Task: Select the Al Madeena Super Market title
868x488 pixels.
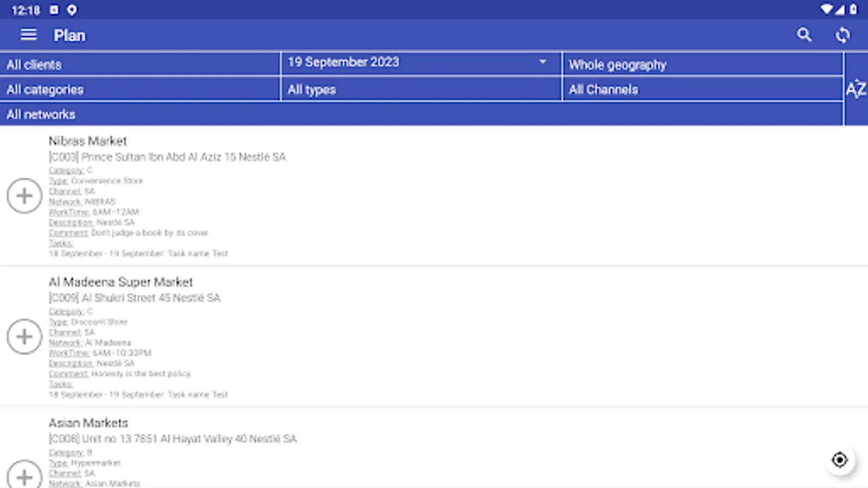Action: pyautogui.click(x=121, y=282)
